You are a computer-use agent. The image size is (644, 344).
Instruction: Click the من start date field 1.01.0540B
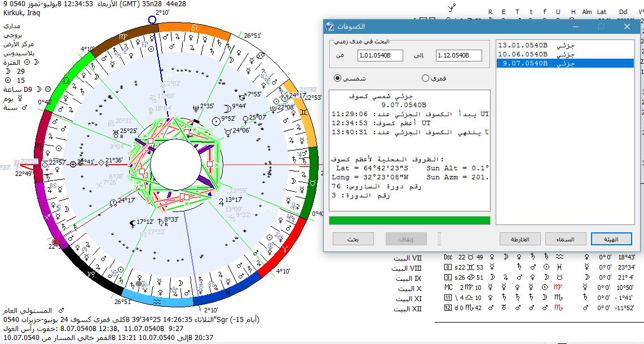pyautogui.click(x=380, y=55)
